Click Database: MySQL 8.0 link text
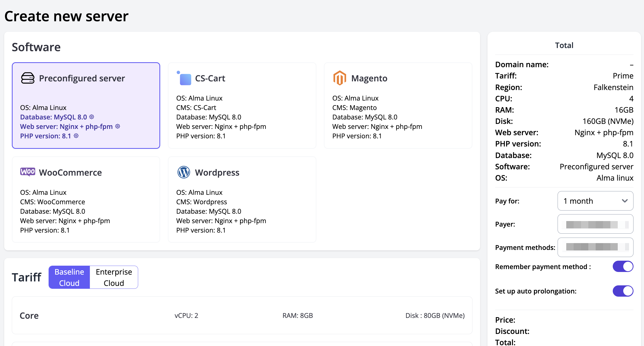The image size is (644, 346). click(53, 117)
